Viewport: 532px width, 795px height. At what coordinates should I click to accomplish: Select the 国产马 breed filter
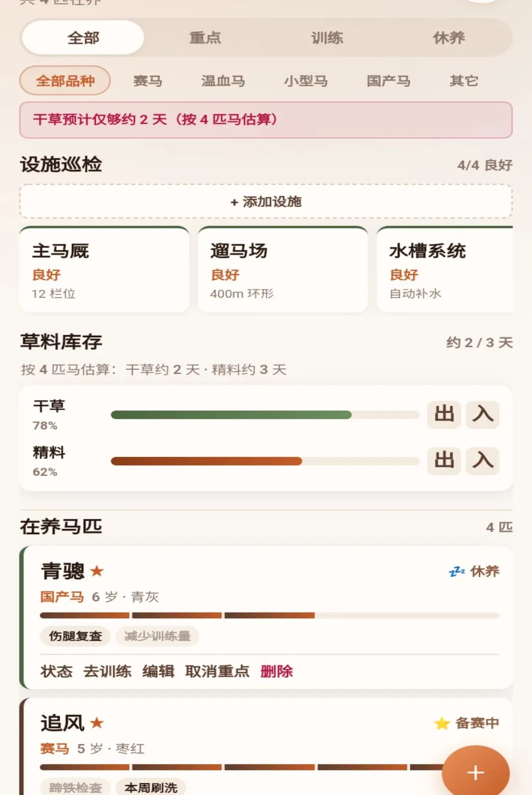pos(388,80)
